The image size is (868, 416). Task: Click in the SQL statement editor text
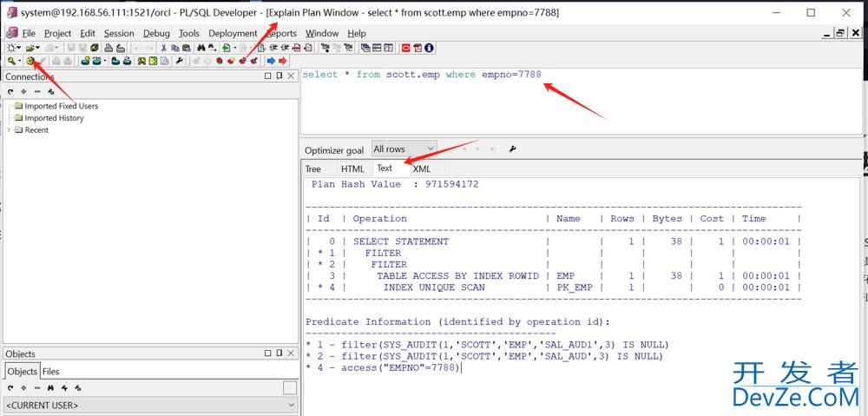click(x=422, y=74)
